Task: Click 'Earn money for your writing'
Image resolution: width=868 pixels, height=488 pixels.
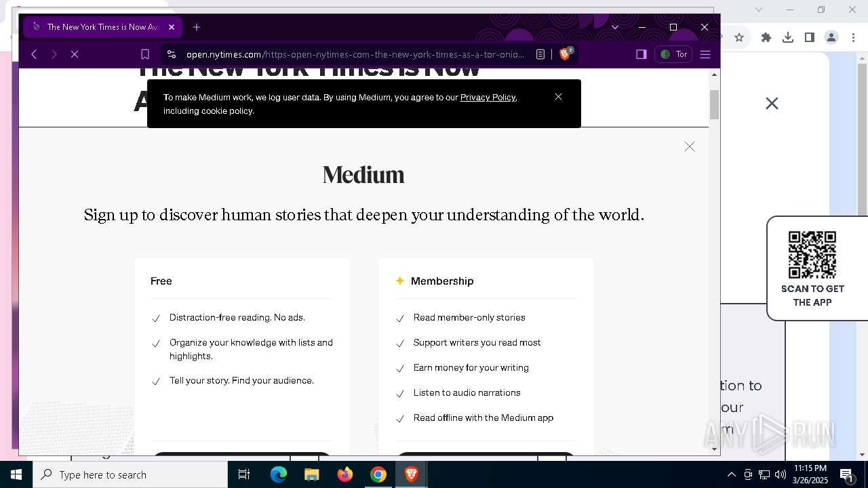Action: pyautogui.click(x=471, y=367)
